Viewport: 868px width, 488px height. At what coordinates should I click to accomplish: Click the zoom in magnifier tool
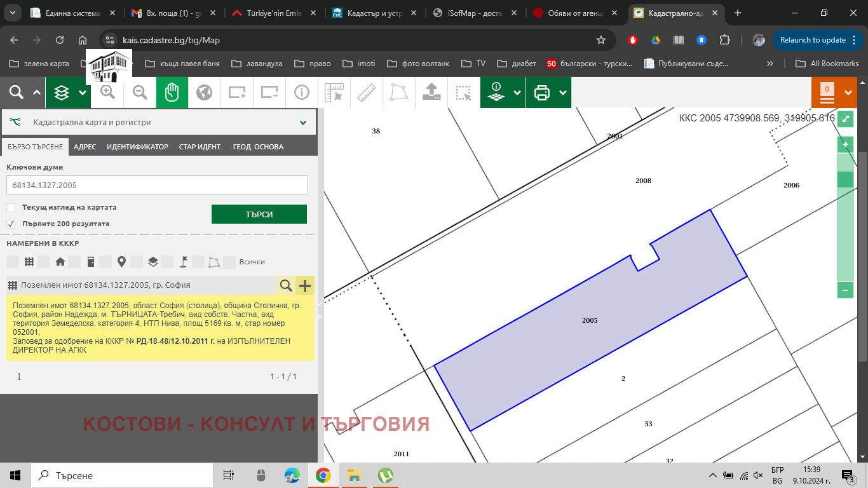coord(107,93)
